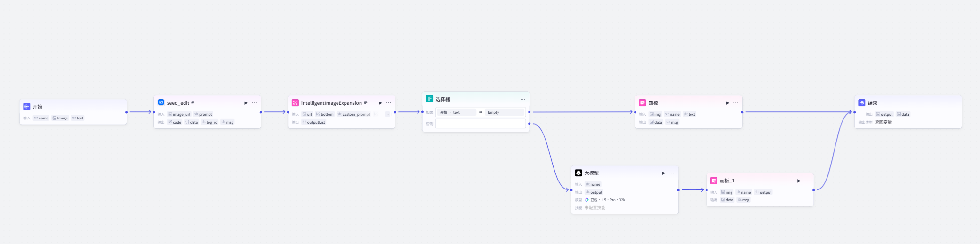Run the 大模型 node with play button

pyautogui.click(x=663, y=173)
